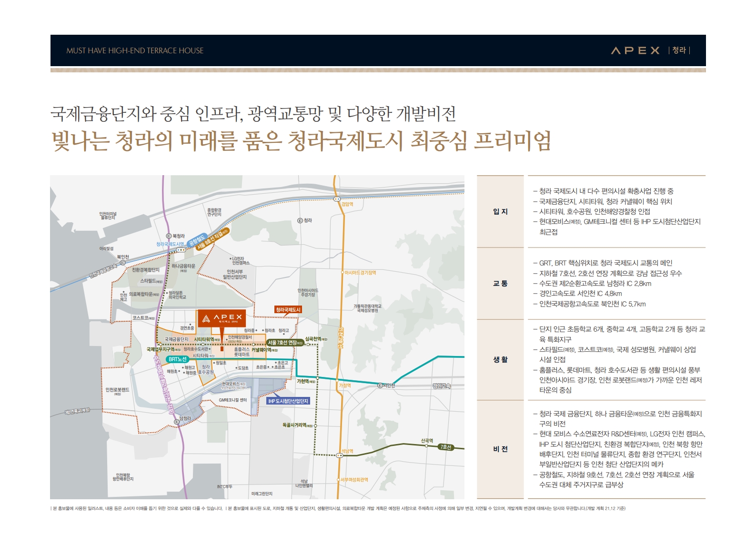This screenshot has height=534, width=756.
Task: Click the 북청라 IC marker icon
Action: pyautogui.click(x=169, y=236)
